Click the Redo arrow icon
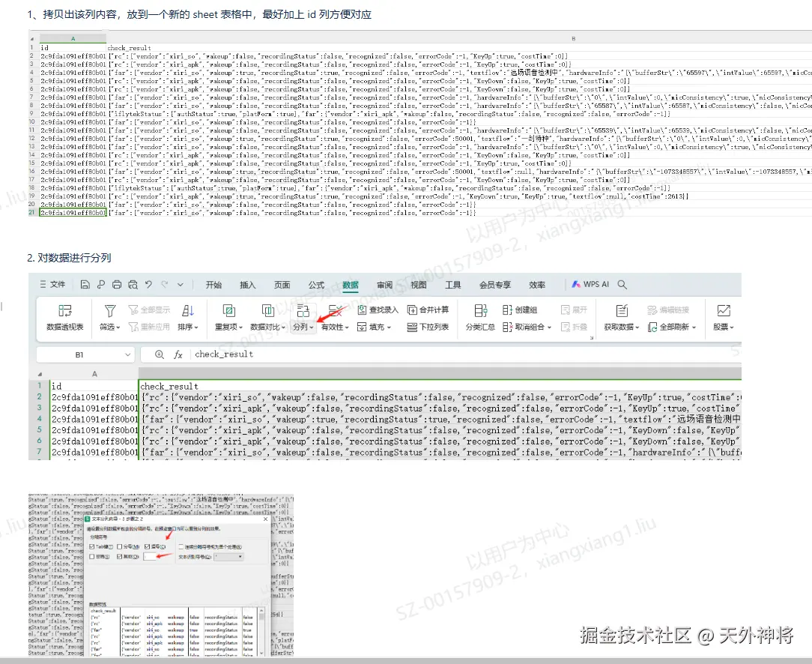The image size is (812, 664). [x=165, y=284]
